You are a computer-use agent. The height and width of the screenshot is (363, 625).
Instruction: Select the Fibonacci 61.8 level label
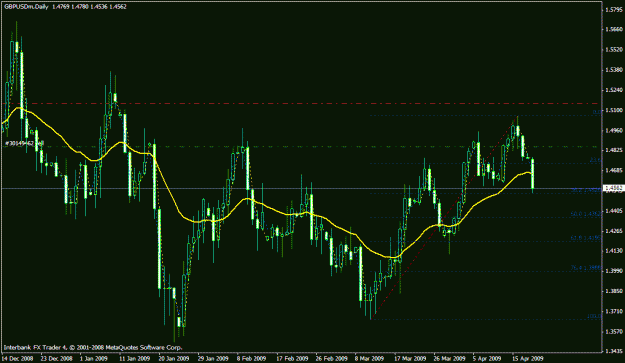click(586, 238)
